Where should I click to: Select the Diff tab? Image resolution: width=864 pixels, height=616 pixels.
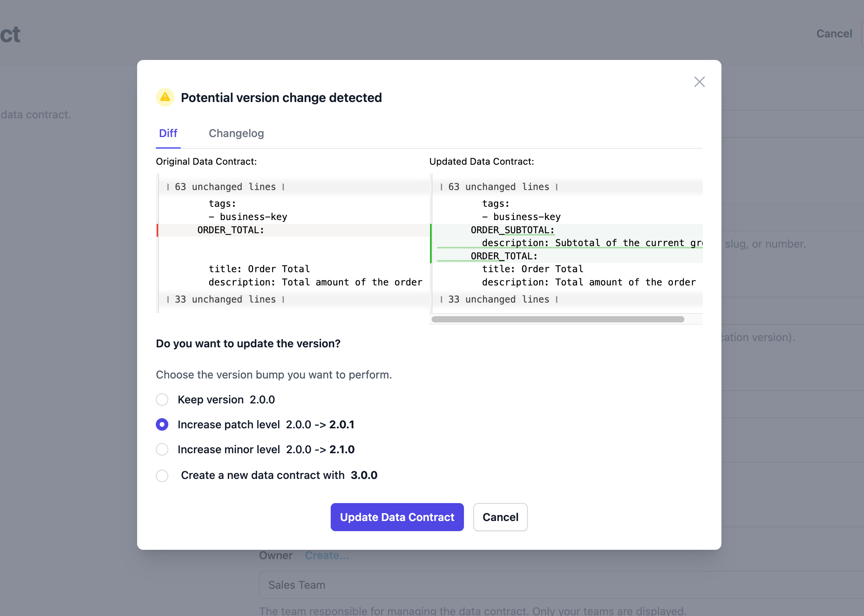click(168, 133)
